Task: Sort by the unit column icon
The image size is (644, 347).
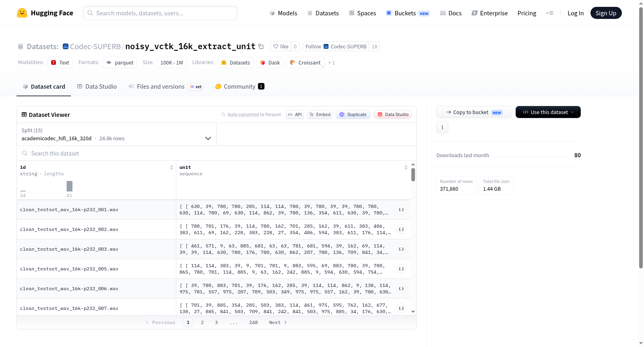Action: coord(406,167)
